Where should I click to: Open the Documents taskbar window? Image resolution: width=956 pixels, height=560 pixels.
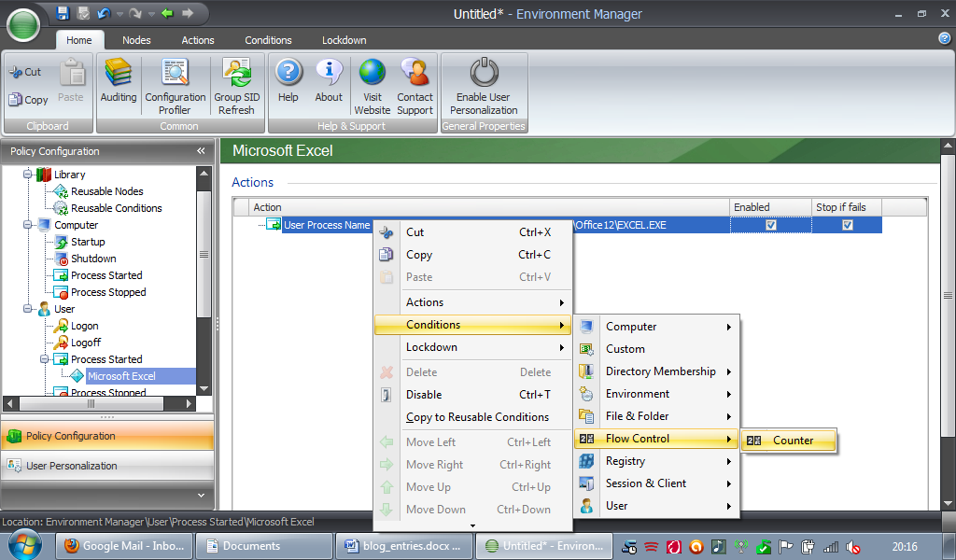pyautogui.click(x=265, y=546)
